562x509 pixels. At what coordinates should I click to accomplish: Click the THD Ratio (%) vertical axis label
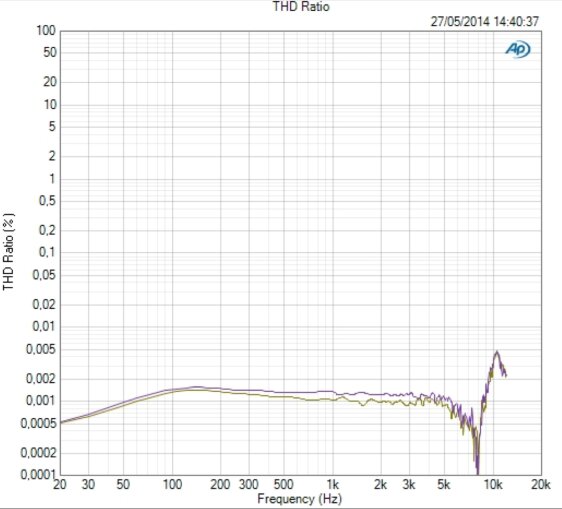tap(9, 252)
